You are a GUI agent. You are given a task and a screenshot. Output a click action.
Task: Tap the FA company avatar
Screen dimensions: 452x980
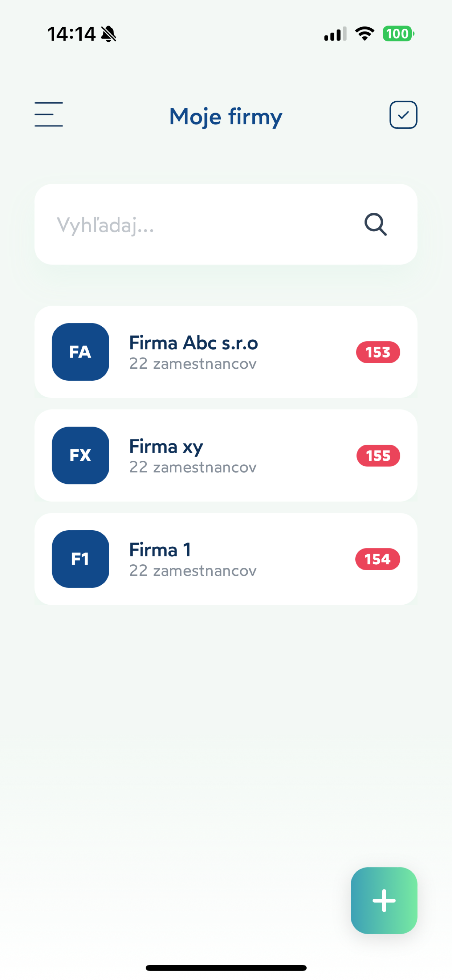80,352
